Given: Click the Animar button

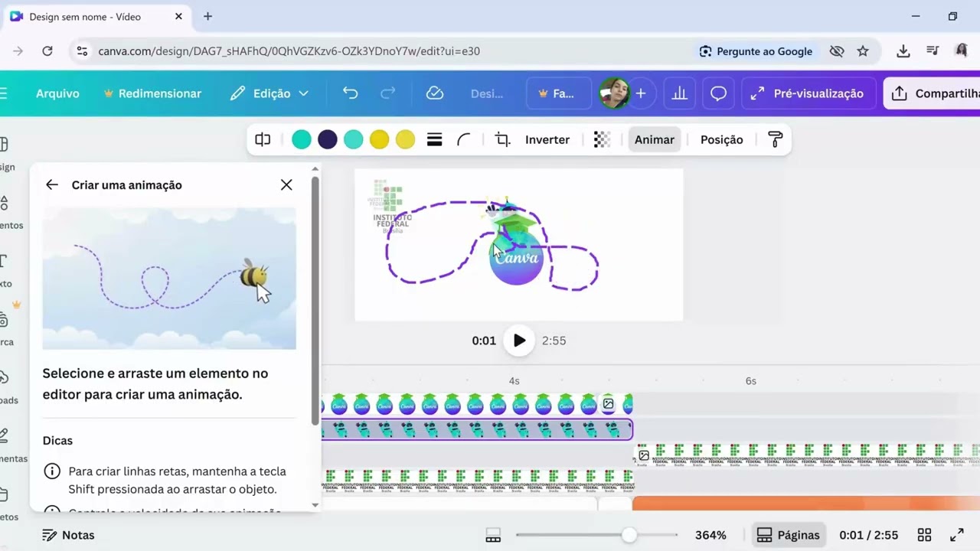Looking at the screenshot, I should click(655, 139).
